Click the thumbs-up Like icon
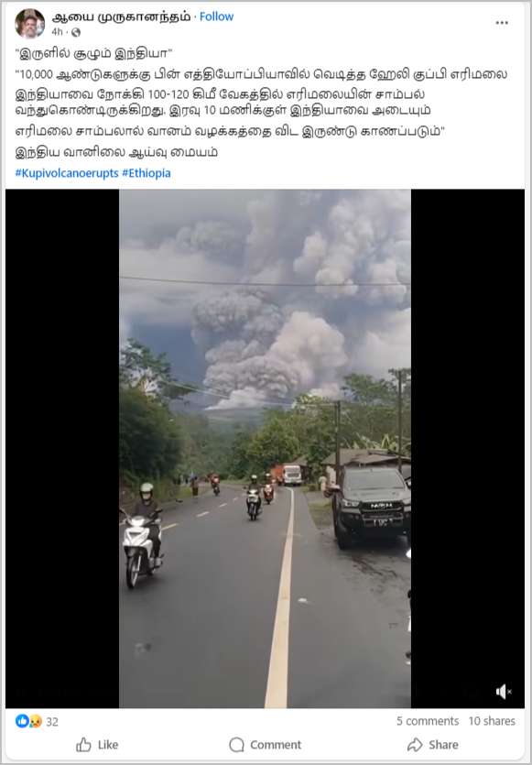This screenshot has width=532, height=765. [x=84, y=745]
